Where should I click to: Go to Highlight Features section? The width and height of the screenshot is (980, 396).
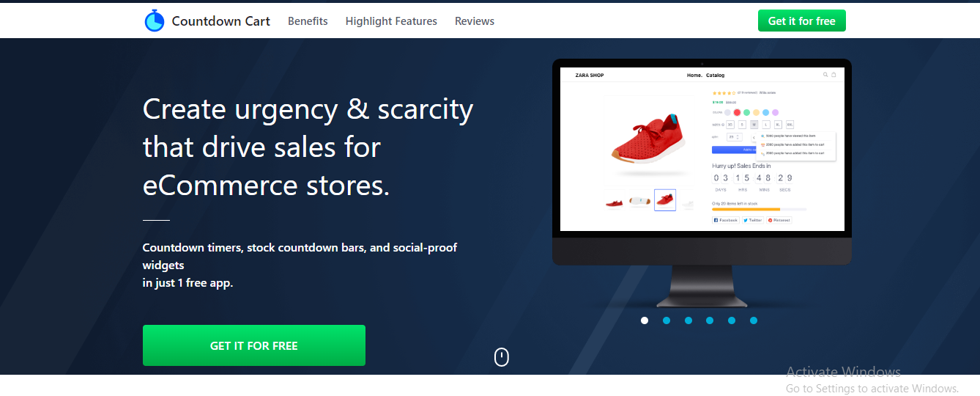pyautogui.click(x=391, y=21)
